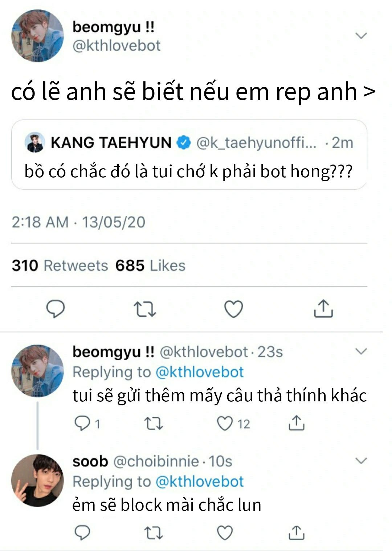Image resolution: width=392 pixels, height=551 pixels.
Task: Share soob's reply tweet
Action: [x=296, y=532]
